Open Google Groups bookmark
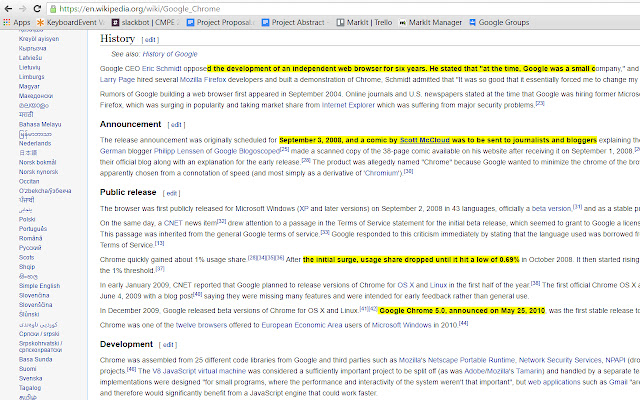 tap(499, 22)
